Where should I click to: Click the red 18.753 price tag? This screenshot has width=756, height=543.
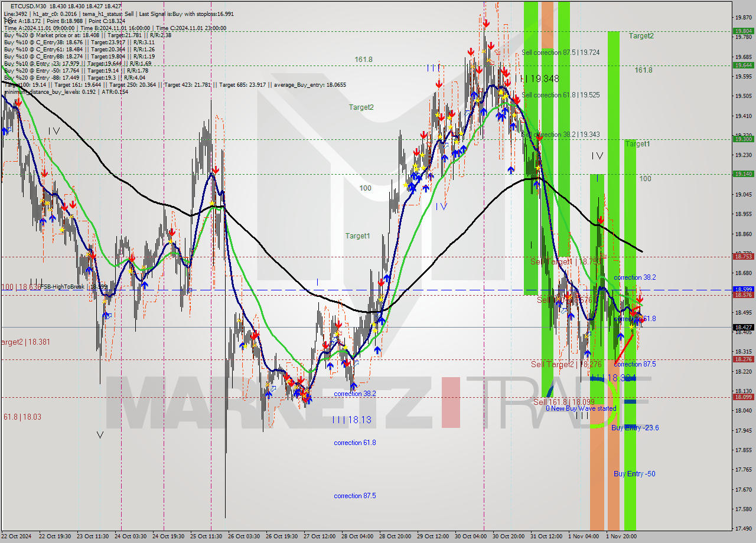(743, 256)
